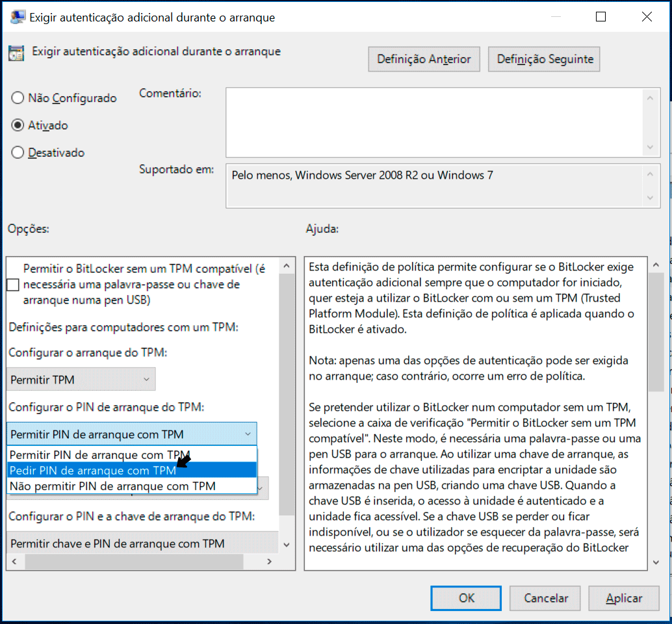The width and height of the screenshot is (672, 624).
Task: Click the Cancelar button
Action: [x=545, y=598]
